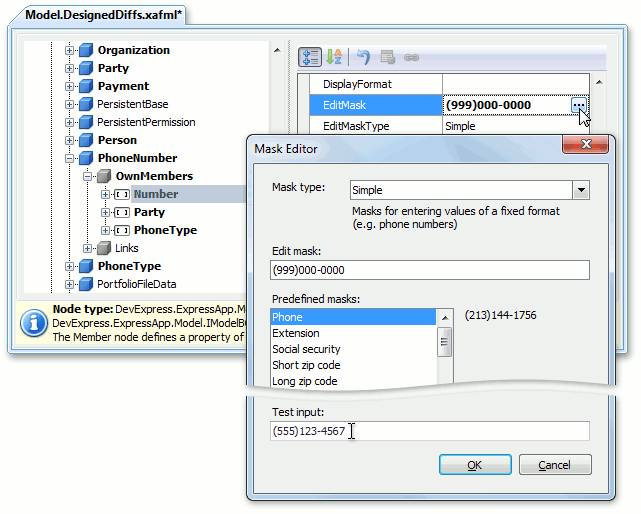641x514 pixels.
Task: Select the DisplayFormat property row
Action: coord(450,84)
